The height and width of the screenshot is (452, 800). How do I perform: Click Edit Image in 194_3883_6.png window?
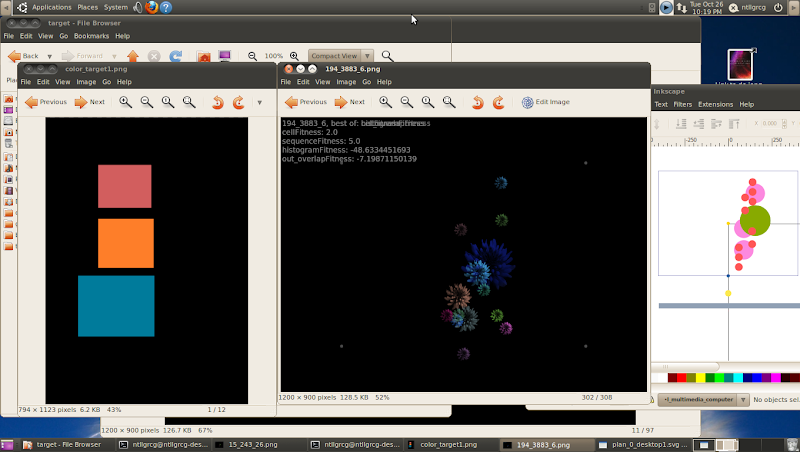tap(545, 102)
